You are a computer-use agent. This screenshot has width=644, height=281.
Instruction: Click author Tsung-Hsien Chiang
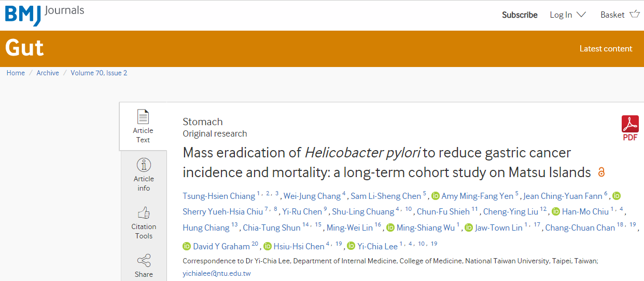pyautogui.click(x=219, y=196)
